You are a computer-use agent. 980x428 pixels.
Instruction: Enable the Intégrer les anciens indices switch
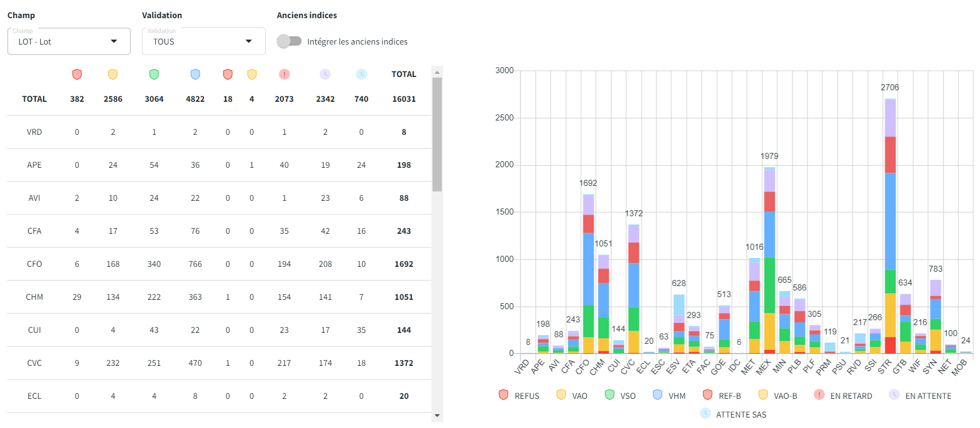click(289, 41)
